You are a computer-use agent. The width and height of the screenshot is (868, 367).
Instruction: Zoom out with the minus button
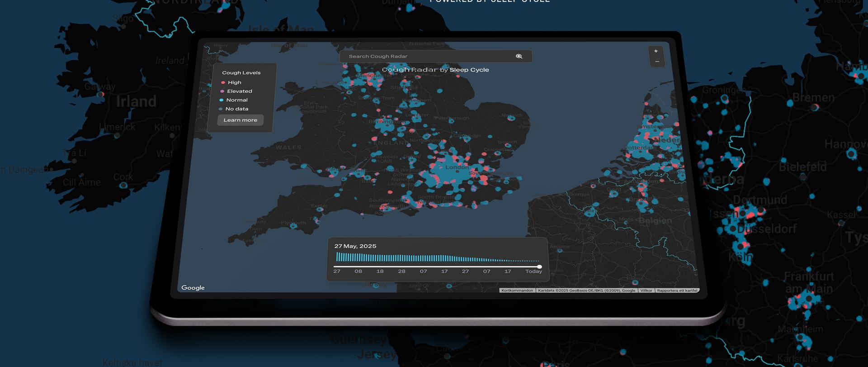tap(657, 62)
